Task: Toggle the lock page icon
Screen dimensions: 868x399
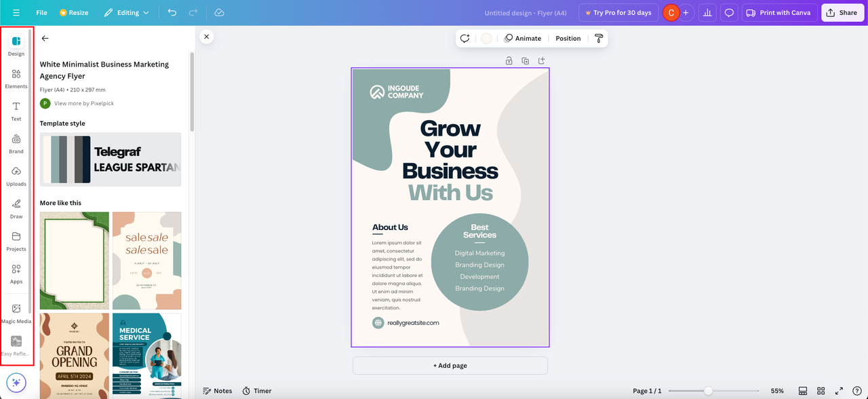Action: point(509,61)
